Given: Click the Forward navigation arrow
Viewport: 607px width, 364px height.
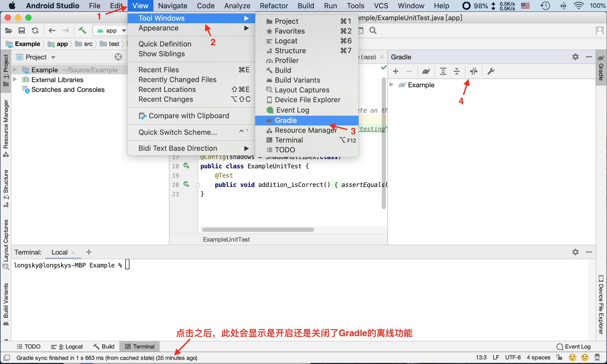Looking at the screenshot, I should (66, 30).
